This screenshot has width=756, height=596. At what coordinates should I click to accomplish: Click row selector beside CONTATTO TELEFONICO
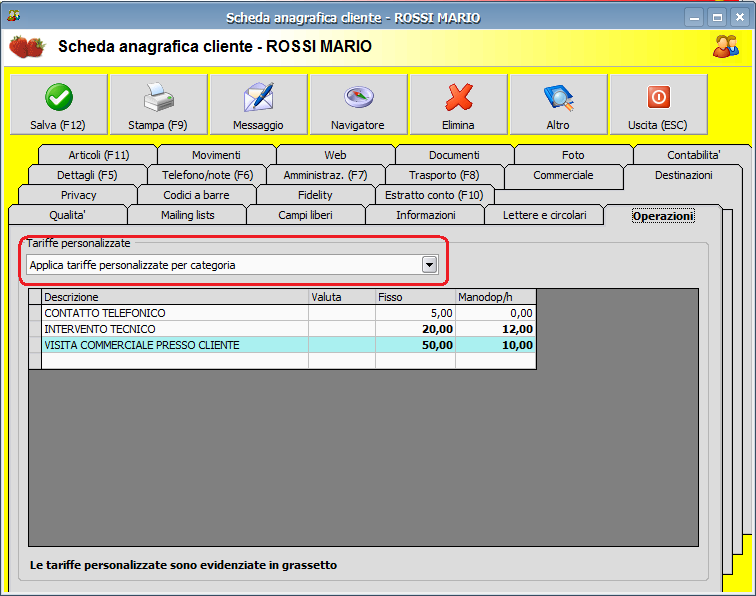tap(35, 313)
